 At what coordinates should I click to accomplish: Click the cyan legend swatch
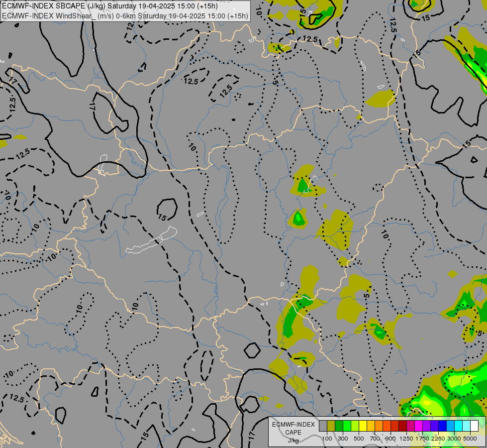point(459,426)
